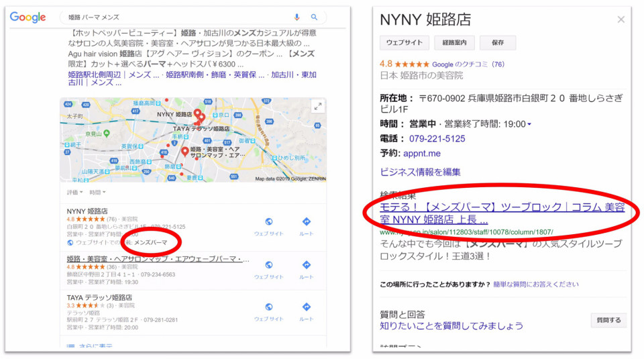Screen dimensions: 644x359
Task: Expand business hours arrow next to 19:00
Action: pyautogui.click(x=529, y=124)
